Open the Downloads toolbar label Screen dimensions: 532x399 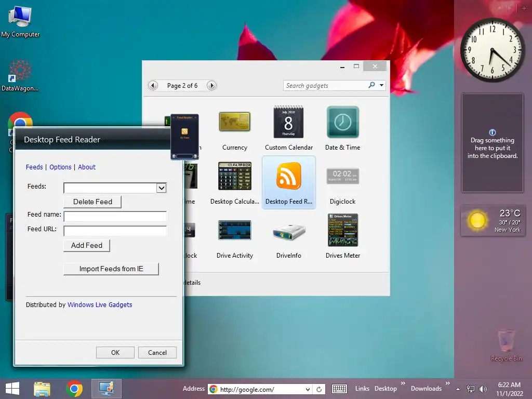426,389
